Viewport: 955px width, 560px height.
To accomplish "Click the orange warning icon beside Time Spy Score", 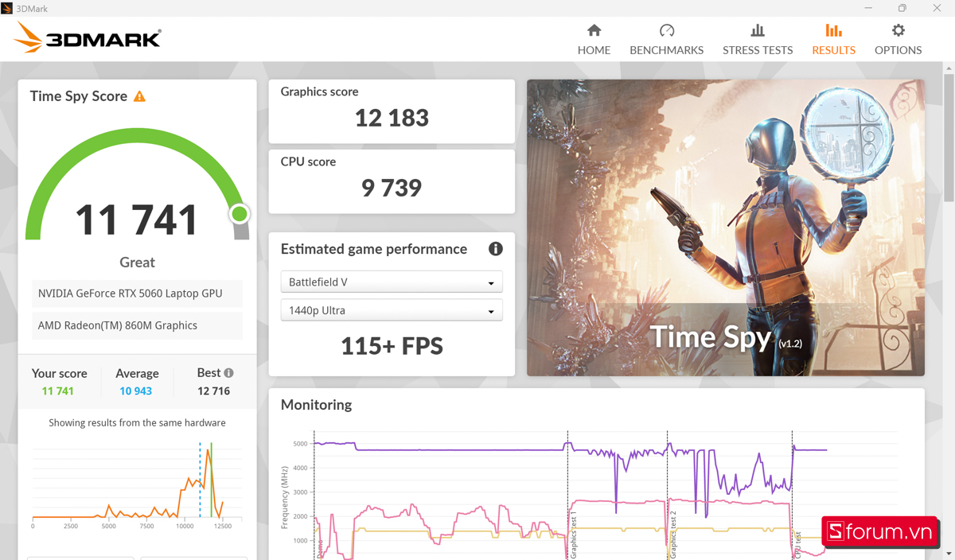I will 139,96.
